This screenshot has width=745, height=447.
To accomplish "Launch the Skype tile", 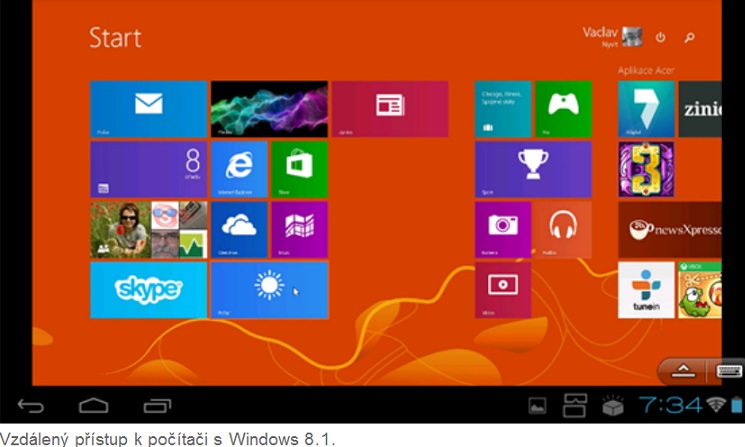I will click(149, 290).
